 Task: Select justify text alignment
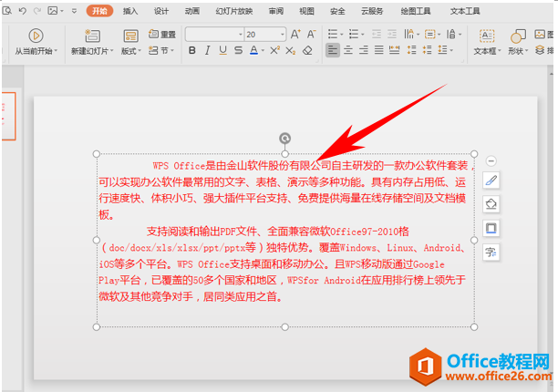(x=379, y=50)
